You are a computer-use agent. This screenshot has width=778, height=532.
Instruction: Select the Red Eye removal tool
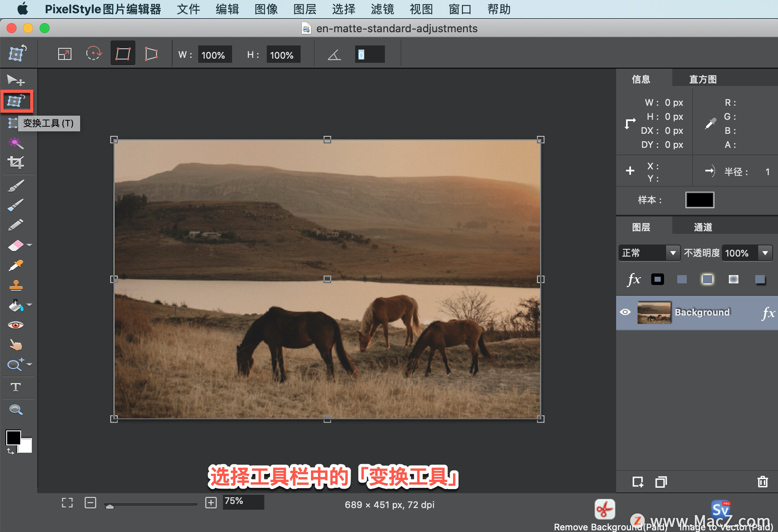coord(15,325)
